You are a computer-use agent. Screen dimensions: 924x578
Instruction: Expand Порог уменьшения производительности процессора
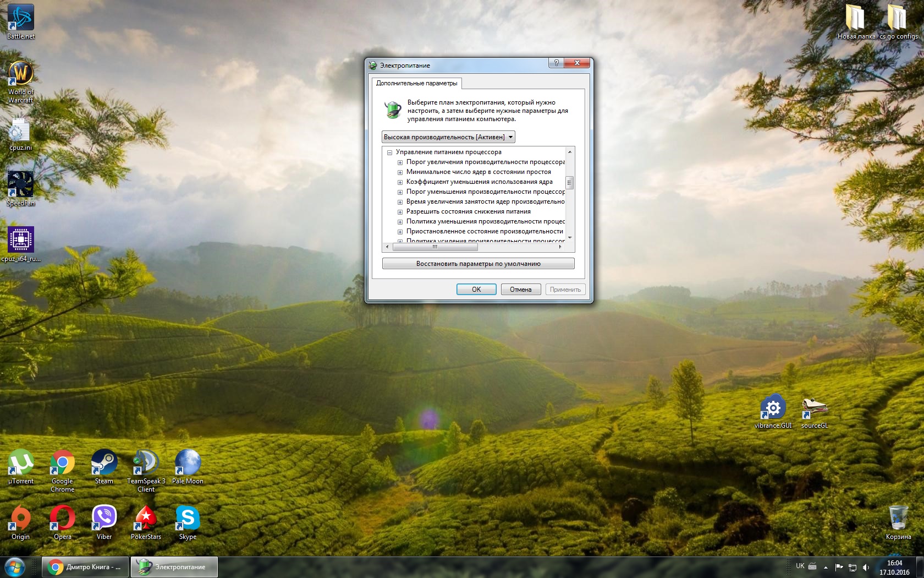(400, 192)
